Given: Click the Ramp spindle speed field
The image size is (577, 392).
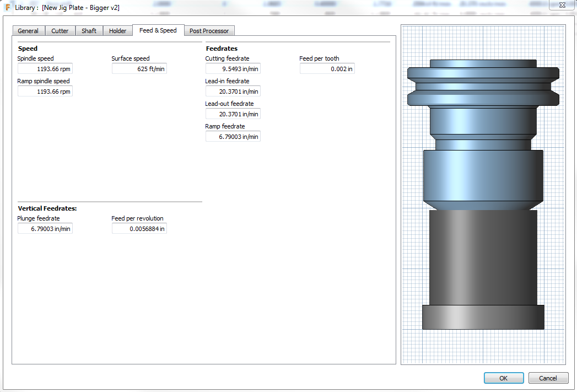Looking at the screenshot, I should (x=45, y=92).
